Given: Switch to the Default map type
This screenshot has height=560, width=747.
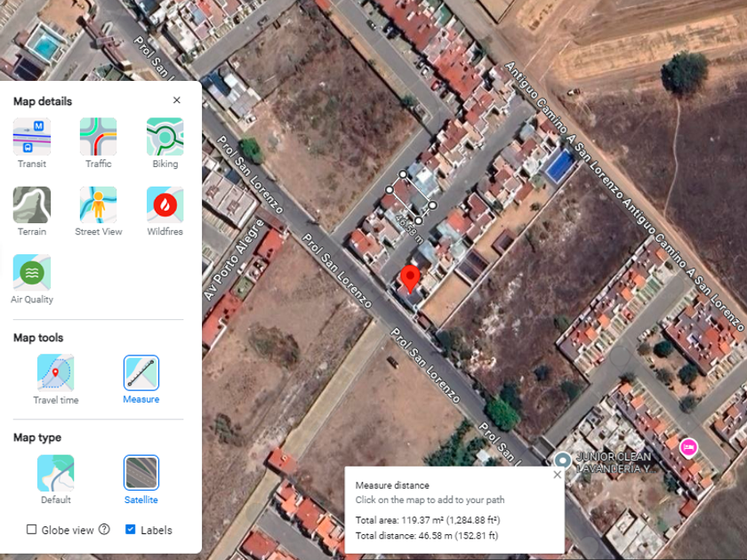Looking at the screenshot, I should coord(55,473).
